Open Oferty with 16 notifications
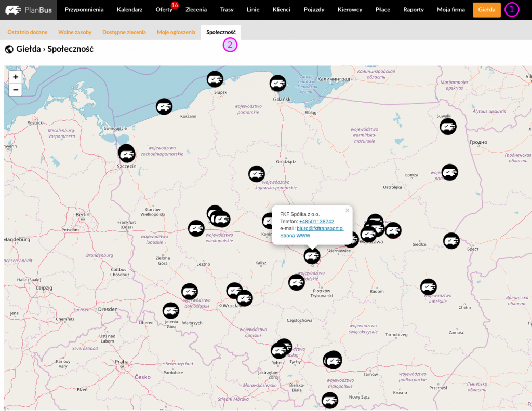This screenshot has width=532, height=411. tap(164, 9)
